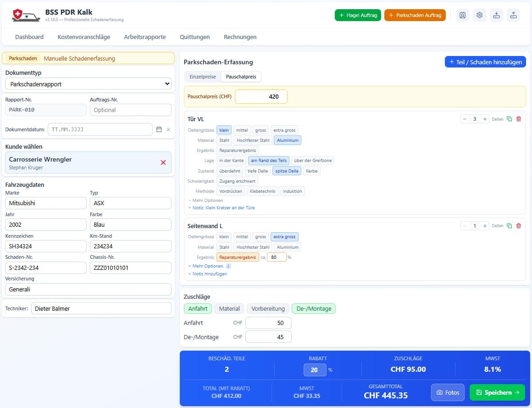This screenshot has width=532, height=408.
Task: Expand the Tür VL note about Kratzer
Action: [x=223, y=208]
